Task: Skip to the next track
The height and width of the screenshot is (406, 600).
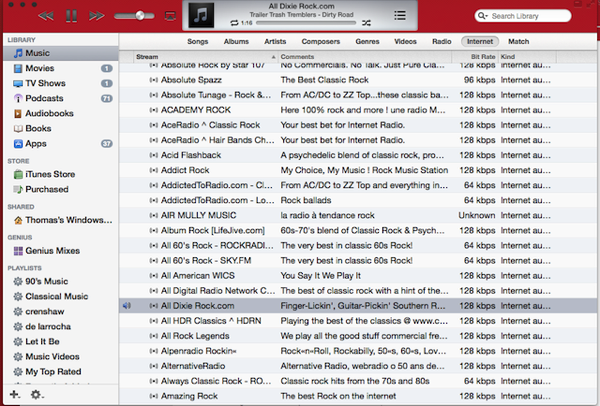Action: pyautogui.click(x=96, y=17)
